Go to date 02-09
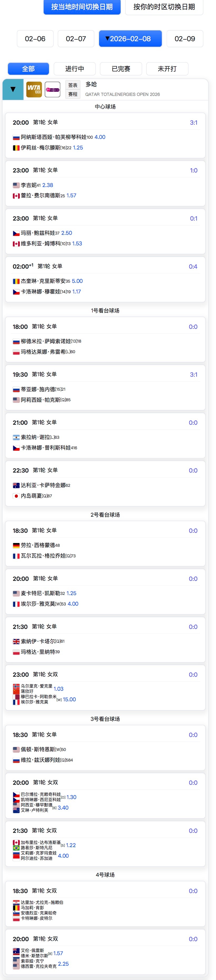 click(185, 39)
